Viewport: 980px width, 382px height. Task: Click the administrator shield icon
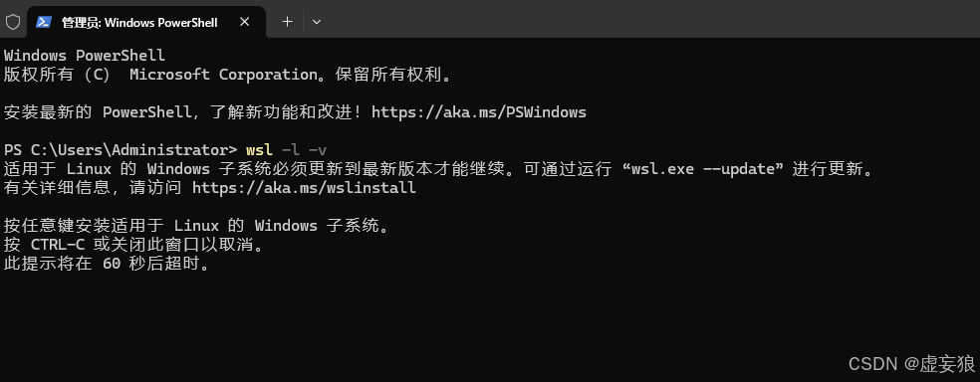coord(13,23)
